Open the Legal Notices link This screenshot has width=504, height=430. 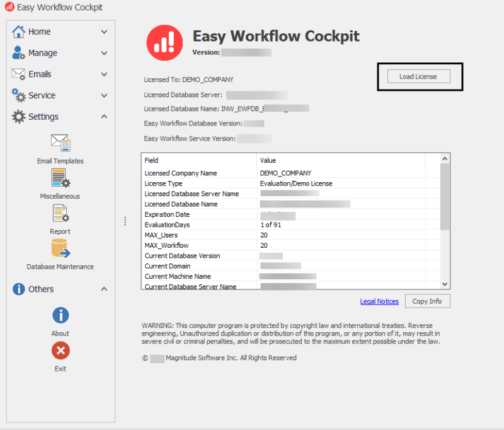pos(379,301)
